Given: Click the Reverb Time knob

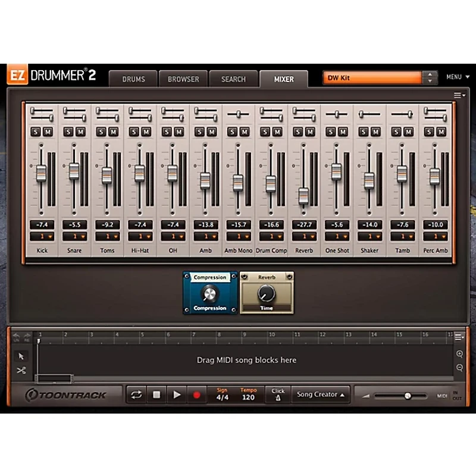Looking at the screenshot, I should tap(266, 293).
